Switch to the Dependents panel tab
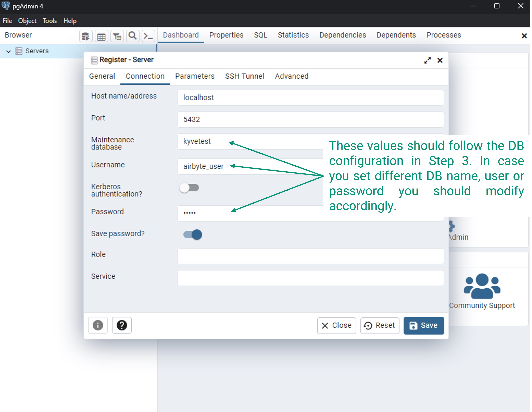This screenshot has height=412, width=532. click(x=396, y=35)
